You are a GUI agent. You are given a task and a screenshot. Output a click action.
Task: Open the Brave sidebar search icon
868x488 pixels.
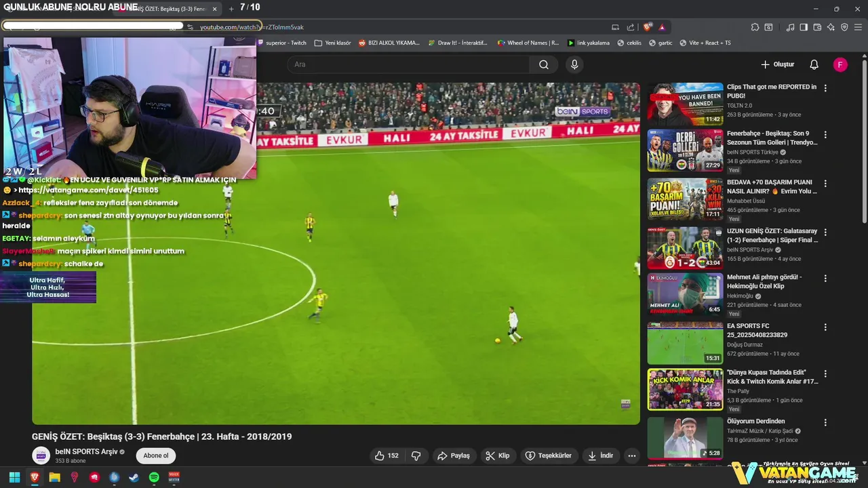[768, 27]
